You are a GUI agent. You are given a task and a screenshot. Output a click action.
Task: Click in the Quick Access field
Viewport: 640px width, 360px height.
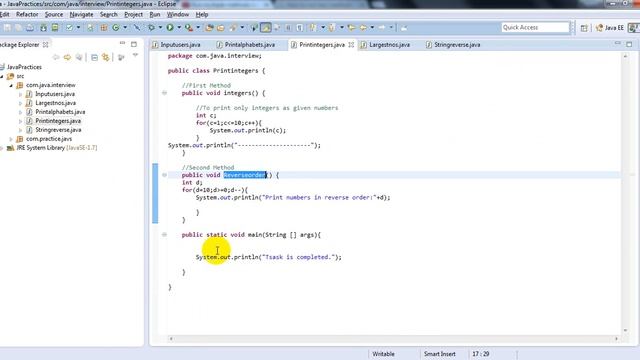[535, 27]
